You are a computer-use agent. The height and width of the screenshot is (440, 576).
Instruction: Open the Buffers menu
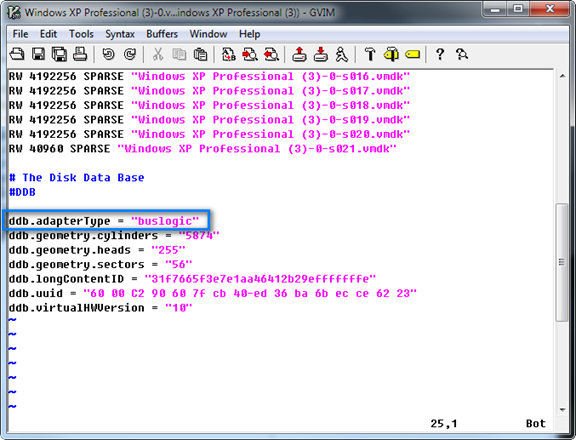[162, 34]
